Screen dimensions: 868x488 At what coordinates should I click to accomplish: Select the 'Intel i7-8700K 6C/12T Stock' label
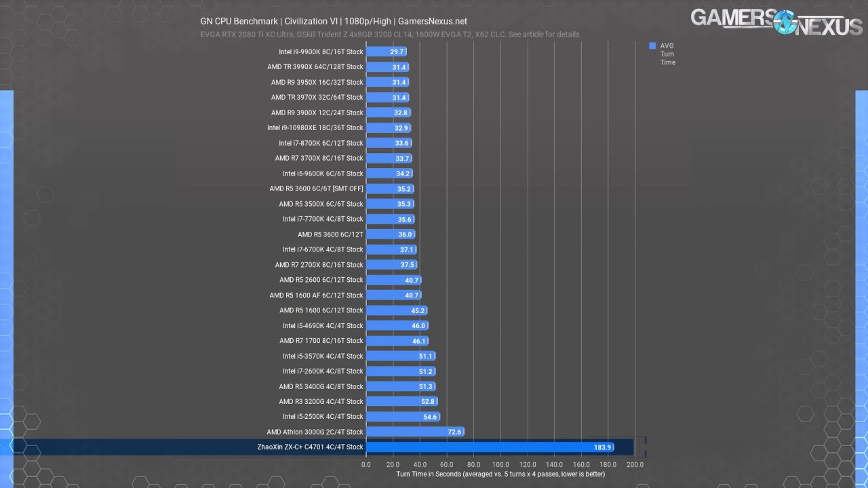tap(321, 143)
